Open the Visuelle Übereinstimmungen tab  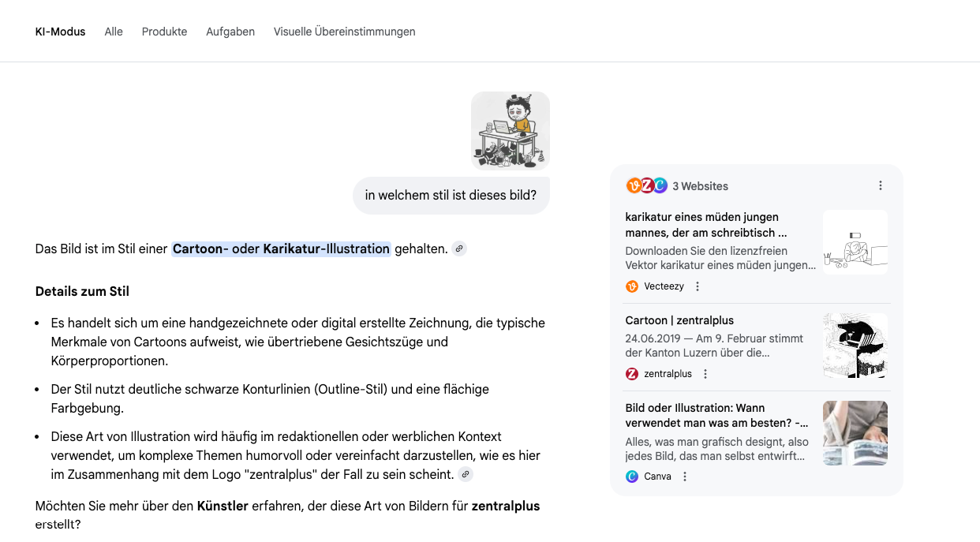tap(344, 32)
